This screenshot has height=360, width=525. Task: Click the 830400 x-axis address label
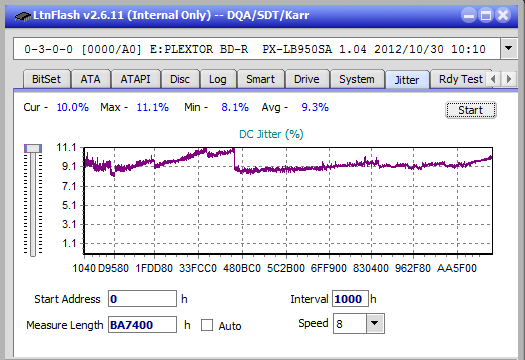click(371, 269)
